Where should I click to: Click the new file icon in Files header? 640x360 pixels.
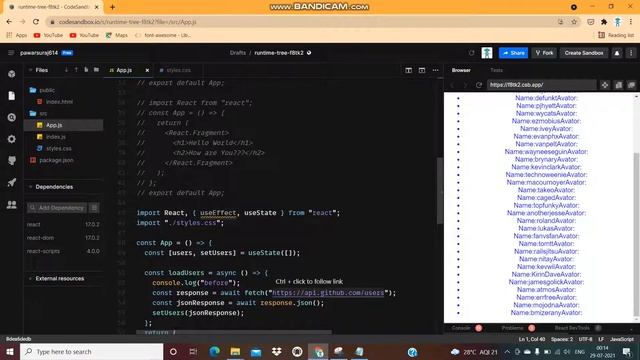point(86,70)
